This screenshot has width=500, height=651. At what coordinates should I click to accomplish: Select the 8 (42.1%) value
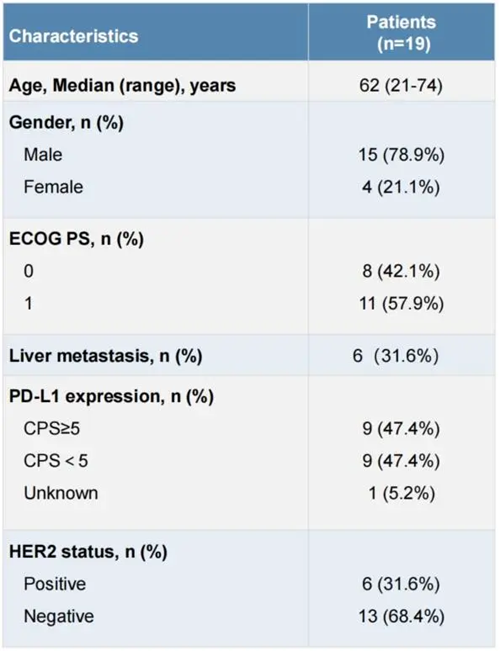pyautogui.click(x=401, y=271)
